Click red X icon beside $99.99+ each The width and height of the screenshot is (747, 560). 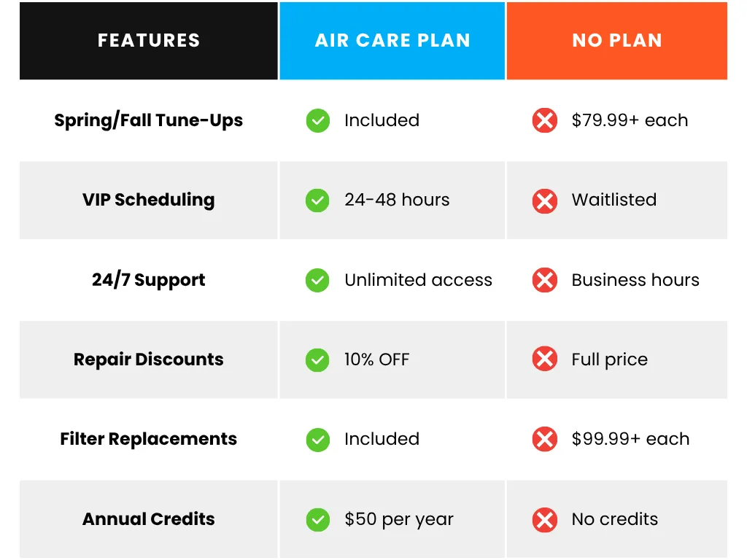click(545, 439)
